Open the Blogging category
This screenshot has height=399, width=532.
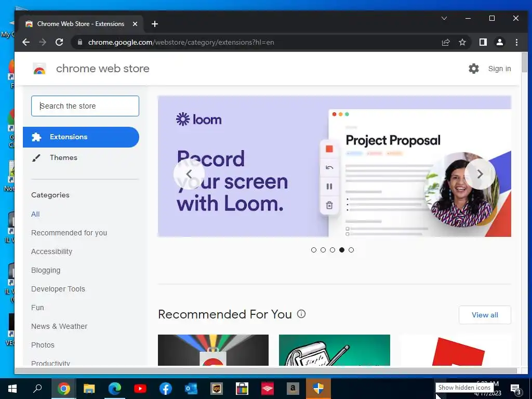pyautogui.click(x=46, y=270)
